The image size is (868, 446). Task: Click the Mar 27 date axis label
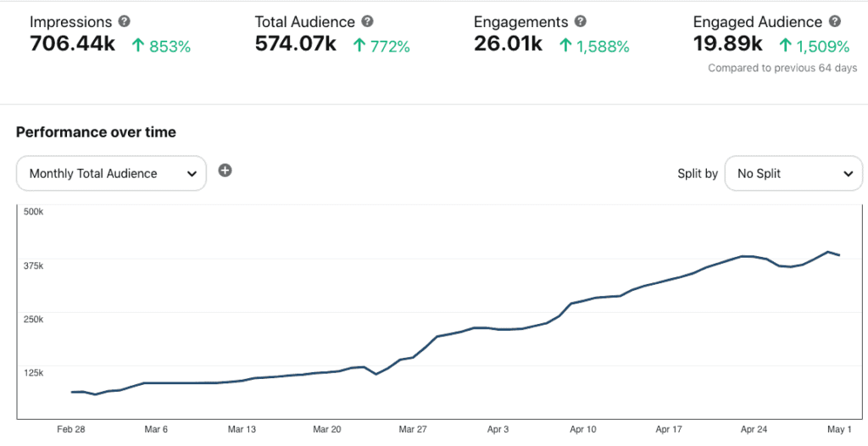click(413, 429)
